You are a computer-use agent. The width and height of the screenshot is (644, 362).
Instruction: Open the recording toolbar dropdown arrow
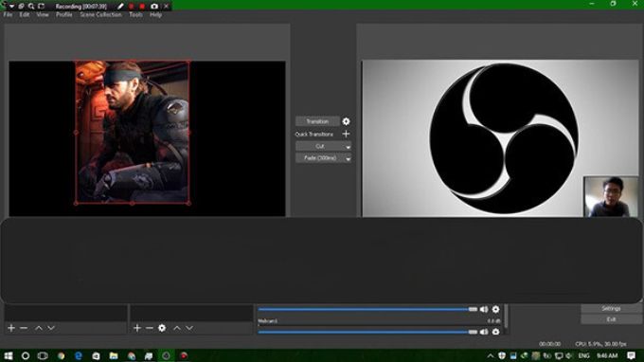tap(12, 7)
